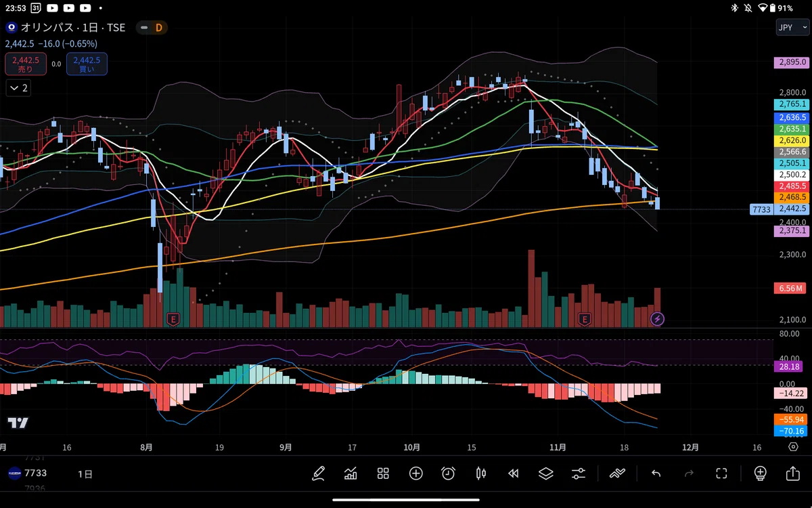Tap the blue 買い buy button

pyautogui.click(x=87, y=64)
